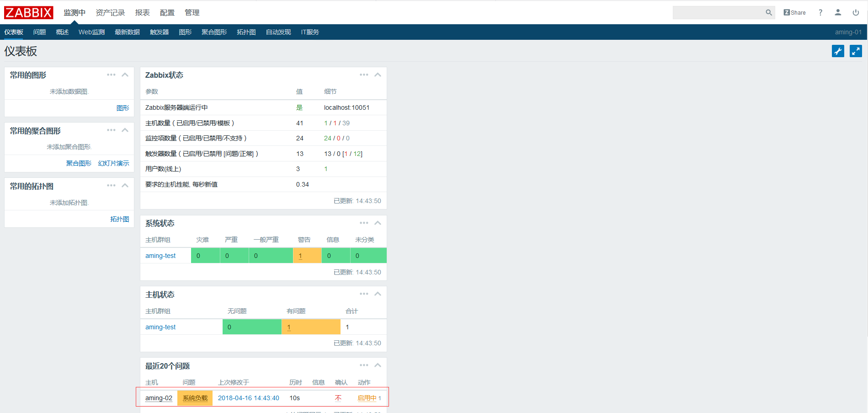Image resolution: width=868 pixels, height=413 pixels.
Task: Follow the 幻灯片演示 link
Action: 113,163
